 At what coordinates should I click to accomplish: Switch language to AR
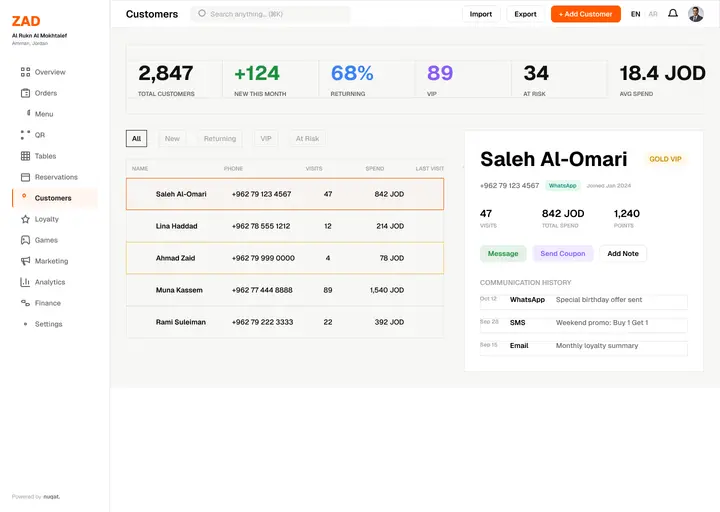pos(653,14)
